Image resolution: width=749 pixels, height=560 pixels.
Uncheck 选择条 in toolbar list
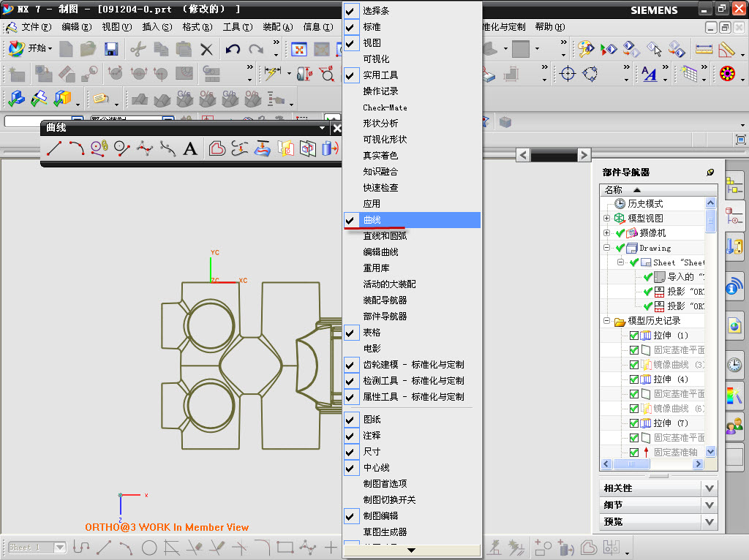412,10
